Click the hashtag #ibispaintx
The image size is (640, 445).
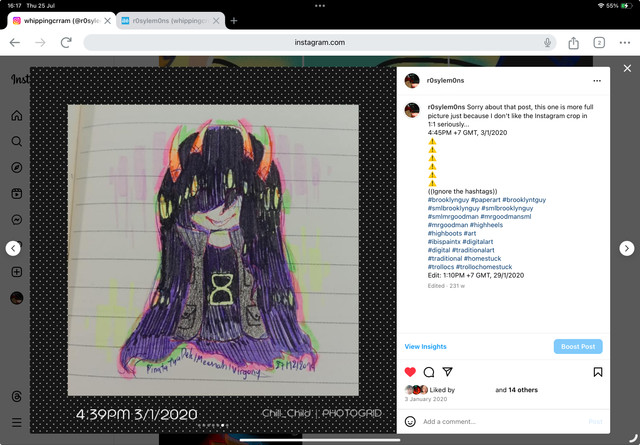click(x=444, y=242)
